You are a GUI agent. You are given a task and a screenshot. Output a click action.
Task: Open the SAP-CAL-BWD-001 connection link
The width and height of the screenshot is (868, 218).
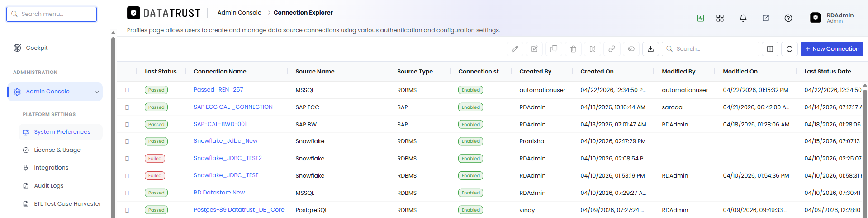click(x=220, y=124)
